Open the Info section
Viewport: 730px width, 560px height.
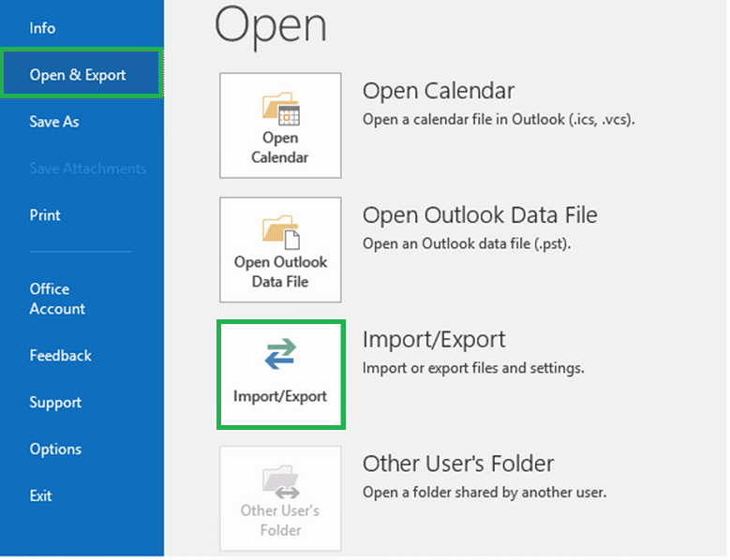[42, 28]
